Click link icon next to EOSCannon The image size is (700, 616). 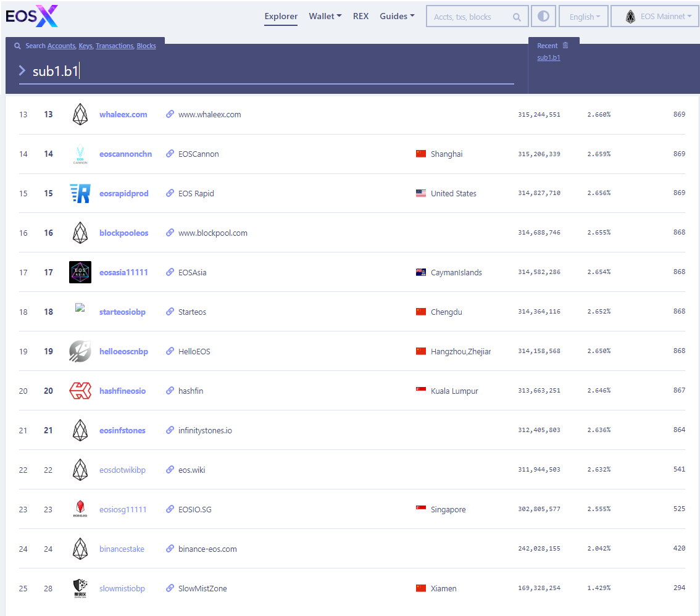coord(170,154)
